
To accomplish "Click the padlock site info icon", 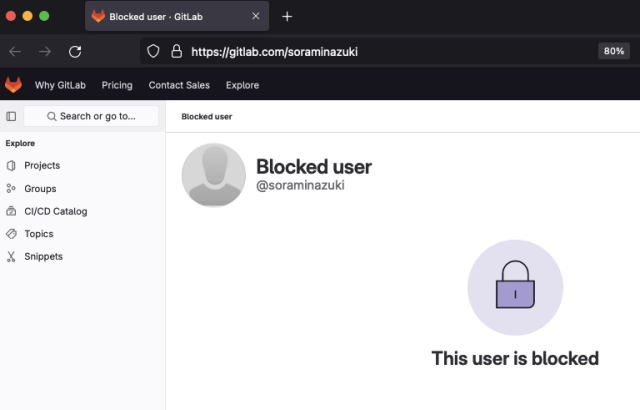I will [x=176, y=51].
